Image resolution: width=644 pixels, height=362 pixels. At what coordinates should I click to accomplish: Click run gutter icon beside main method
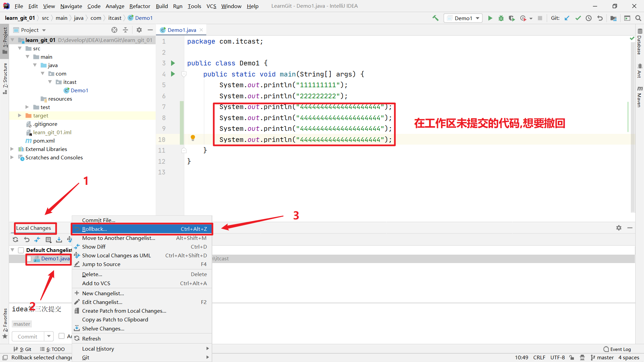[173, 74]
